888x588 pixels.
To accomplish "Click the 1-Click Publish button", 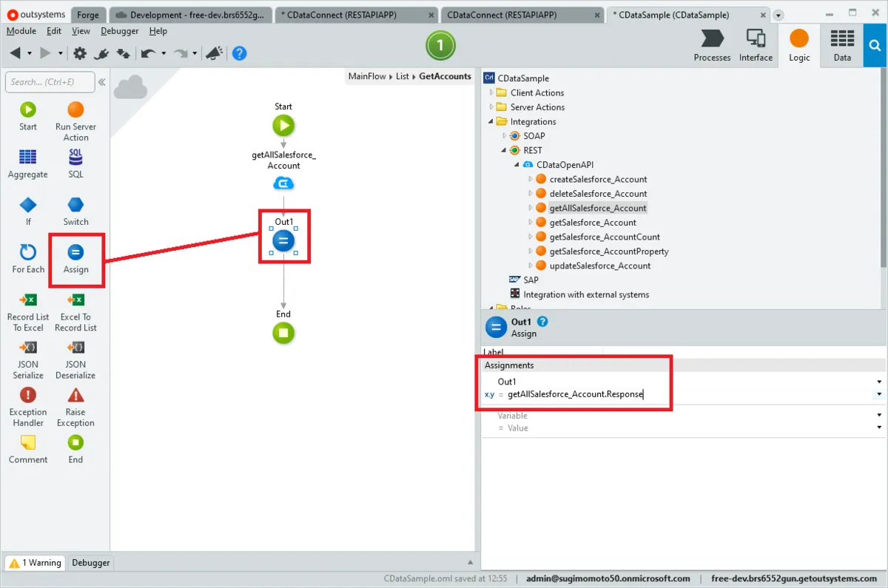I will pos(440,47).
